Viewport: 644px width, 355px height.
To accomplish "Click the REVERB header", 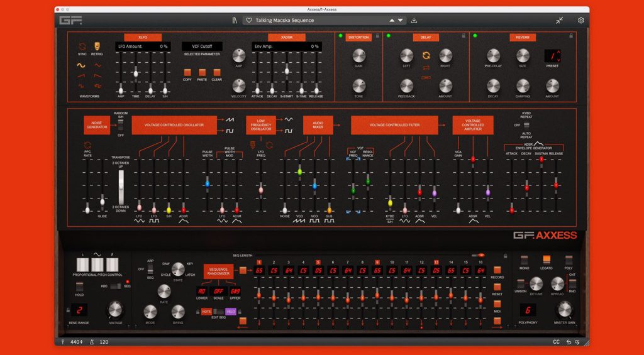I will tap(523, 37).
